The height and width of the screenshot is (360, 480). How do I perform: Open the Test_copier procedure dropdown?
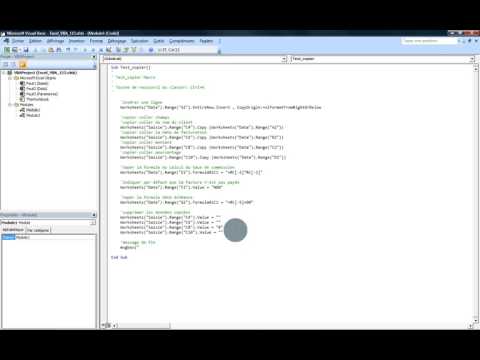472,59
